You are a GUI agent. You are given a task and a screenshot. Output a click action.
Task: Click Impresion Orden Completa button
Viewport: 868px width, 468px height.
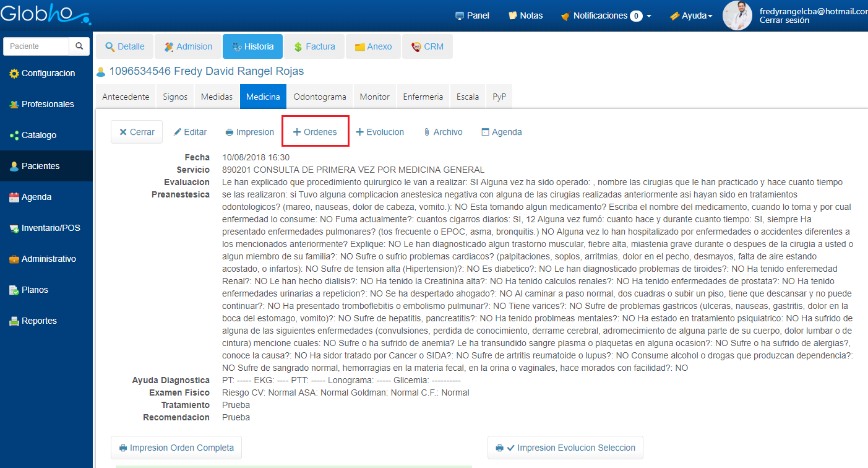click(x=176, y=448)
